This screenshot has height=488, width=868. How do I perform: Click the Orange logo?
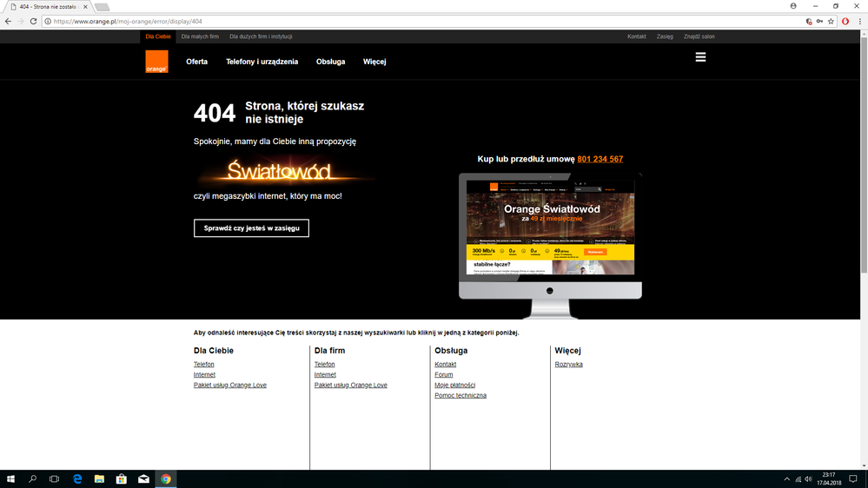pyautogui.click(x=156, y=62)
